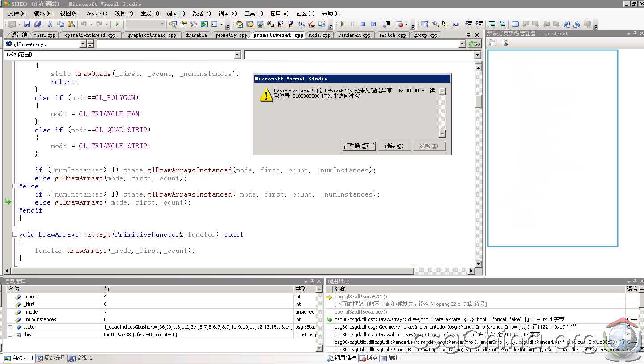Close the active document tab with X
The width and height of the screenshot is (644, 364).
477,35
